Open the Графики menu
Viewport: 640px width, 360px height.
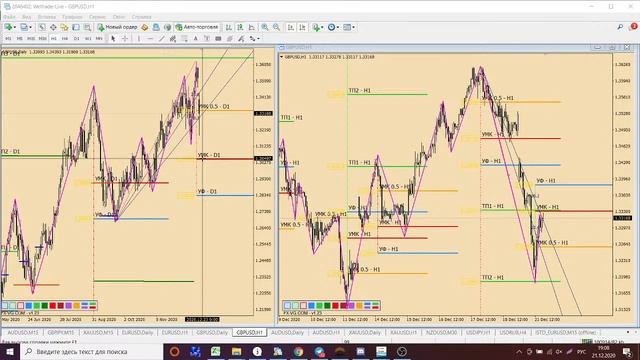click(x=72, y=17)
